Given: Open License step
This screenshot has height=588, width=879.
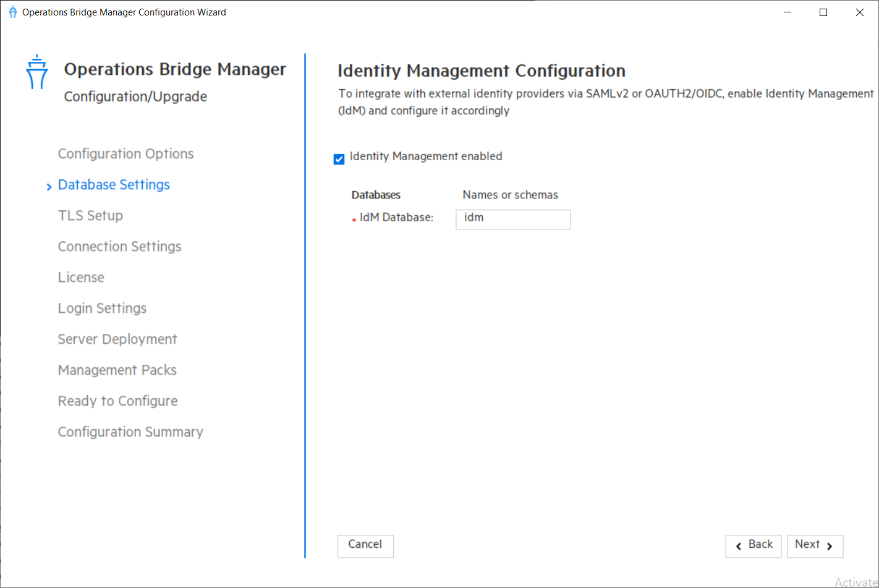Looking at the screenshot, I should 81,277.
